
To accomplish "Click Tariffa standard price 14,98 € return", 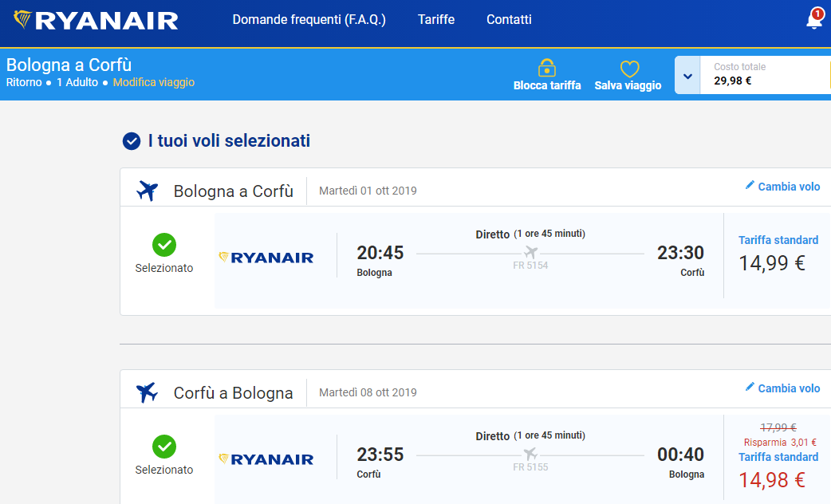I will tap(772, 479).
